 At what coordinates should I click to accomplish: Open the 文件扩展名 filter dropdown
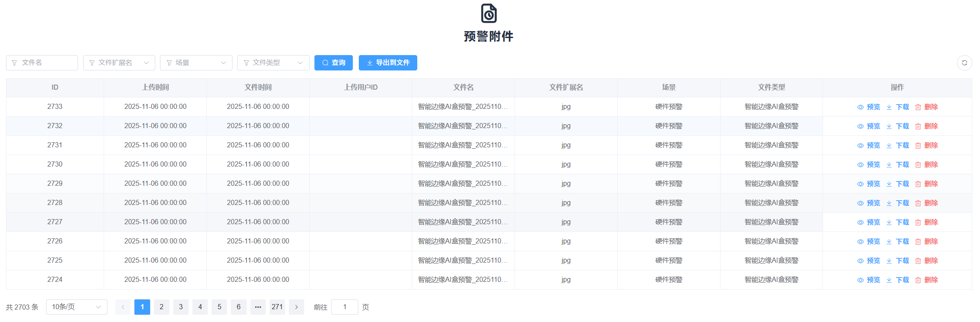119,63
